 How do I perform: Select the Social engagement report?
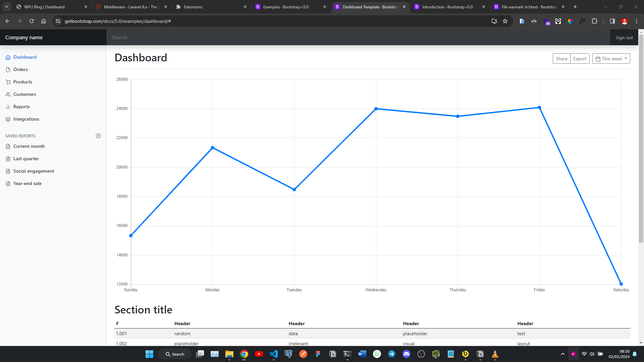[34, 171]
